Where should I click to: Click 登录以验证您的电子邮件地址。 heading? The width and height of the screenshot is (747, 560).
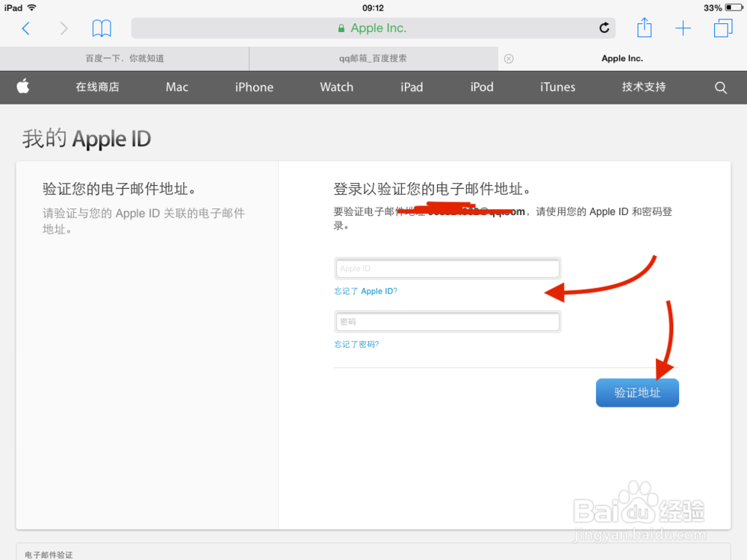[432, 189]
